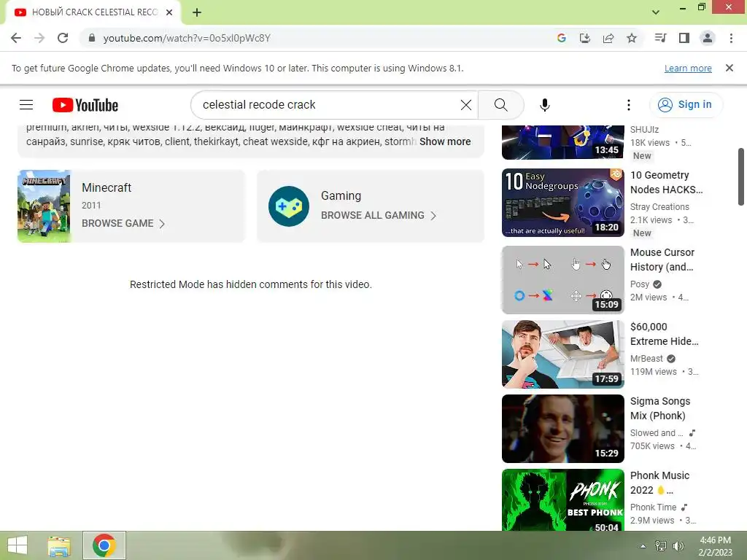Click the address bar URL
The image size is (747, 560).
[187, 38]
